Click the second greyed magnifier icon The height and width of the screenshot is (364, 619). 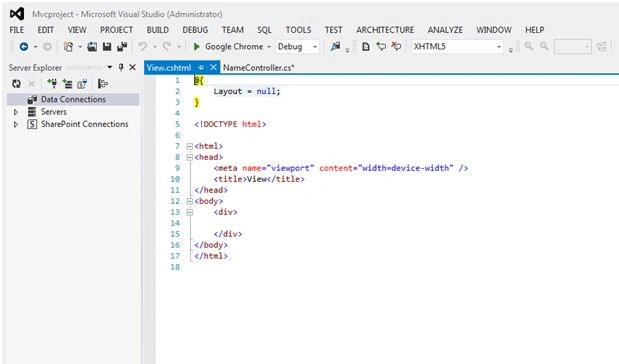[x=544, y=46]
